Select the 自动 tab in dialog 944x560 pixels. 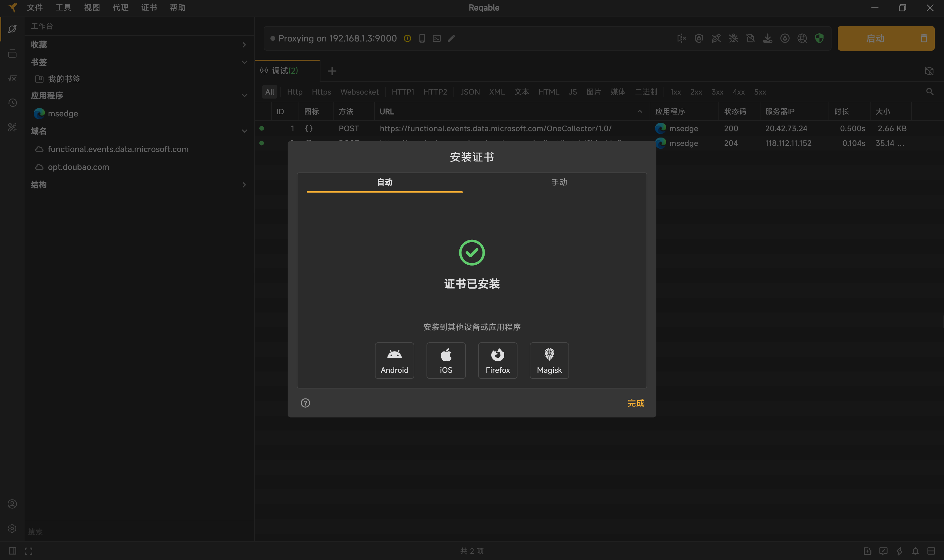[384, 182]
